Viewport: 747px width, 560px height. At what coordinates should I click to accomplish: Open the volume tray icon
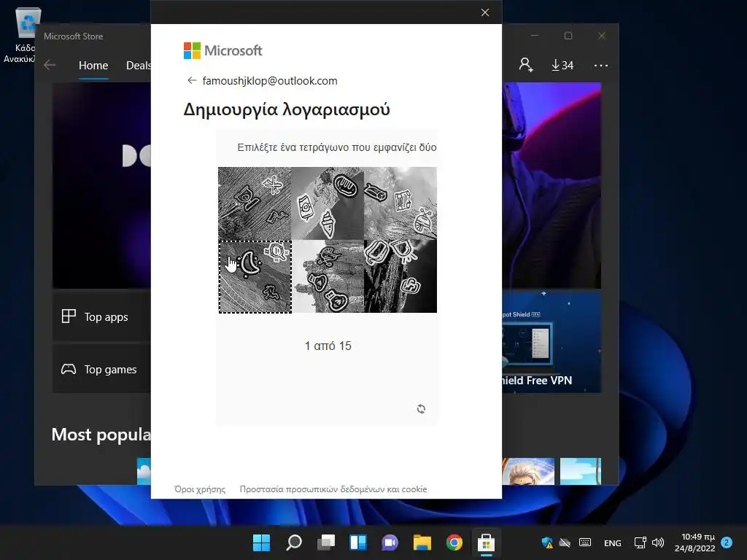(658, 542)
